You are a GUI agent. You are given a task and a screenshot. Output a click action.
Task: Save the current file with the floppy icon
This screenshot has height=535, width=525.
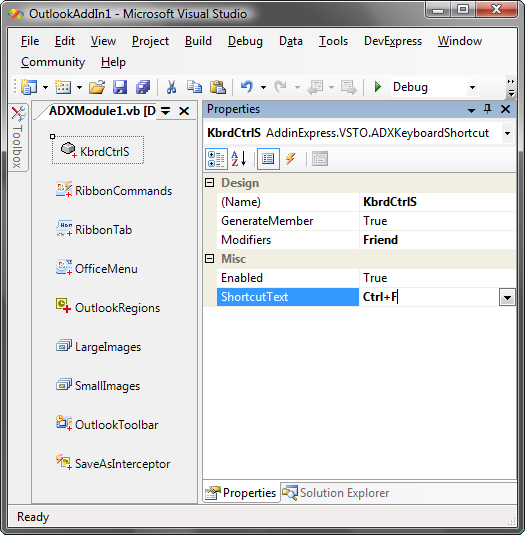click(120, 87)
